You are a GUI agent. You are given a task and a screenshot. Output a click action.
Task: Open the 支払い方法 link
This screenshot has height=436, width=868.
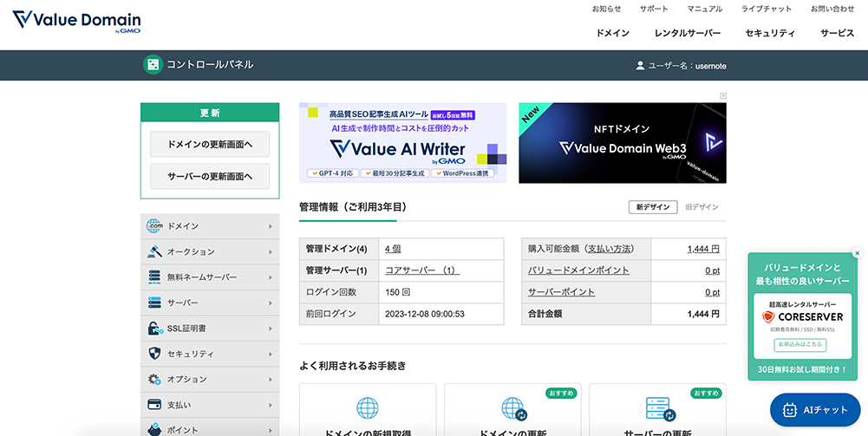click(610, 249)
